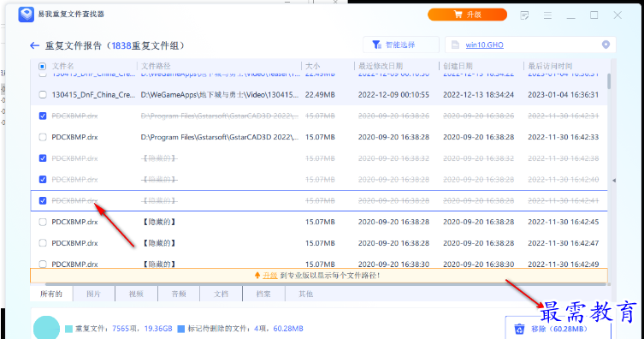Check PDCXBMP.drx row accessed 16:42:45
Viewport: 644px width, 339px height.
(42, 222)
